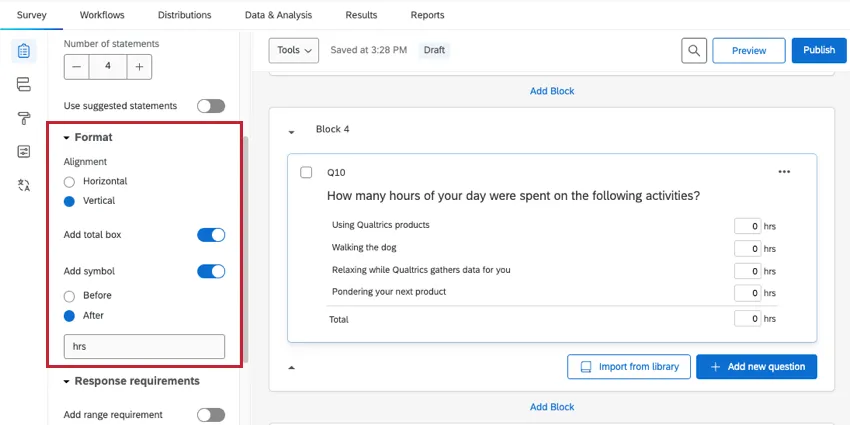
Task: Click the Publish button
Action: coord(818,50)
